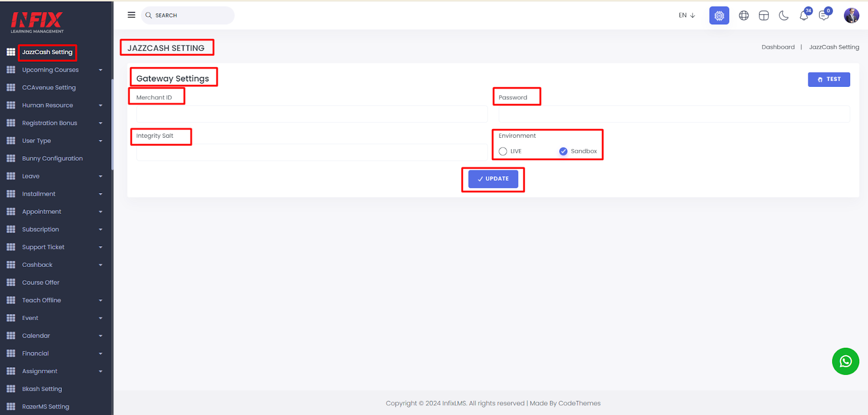Click the grid icon beside Human Resource

pos(11,105)
